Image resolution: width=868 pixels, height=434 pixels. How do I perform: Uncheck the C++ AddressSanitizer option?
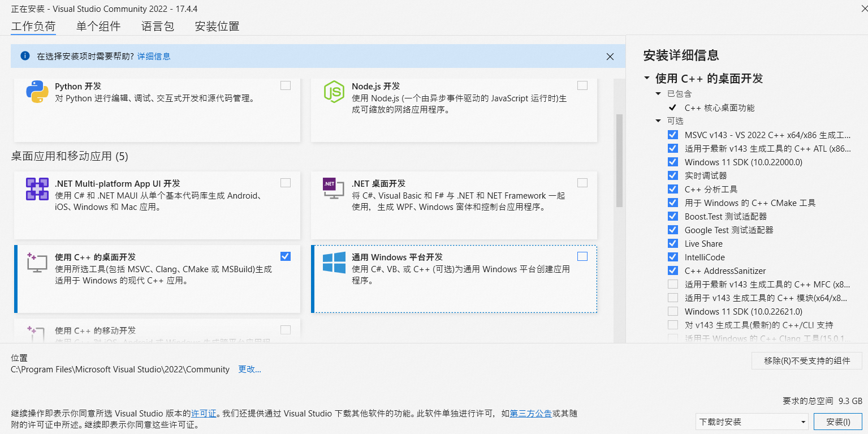point(673,270)
